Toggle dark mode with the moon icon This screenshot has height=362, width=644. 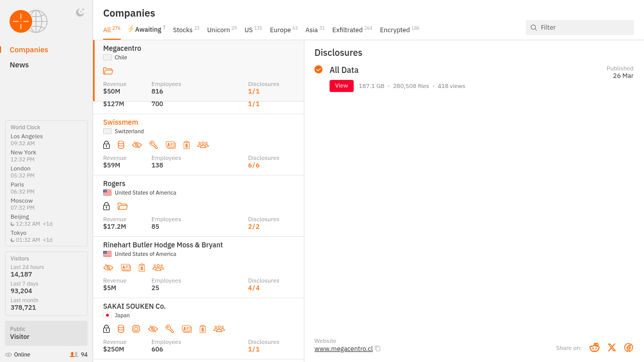click(x=80, y=13)
